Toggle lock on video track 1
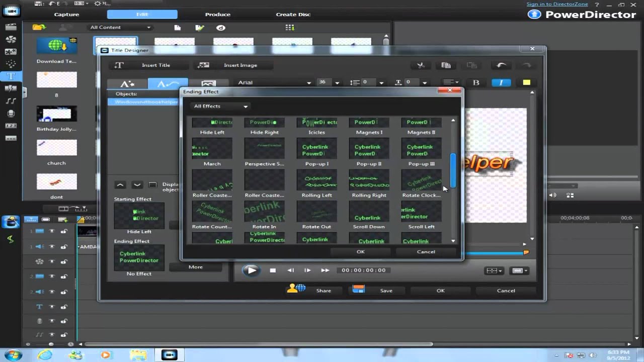 click(64, 231)
